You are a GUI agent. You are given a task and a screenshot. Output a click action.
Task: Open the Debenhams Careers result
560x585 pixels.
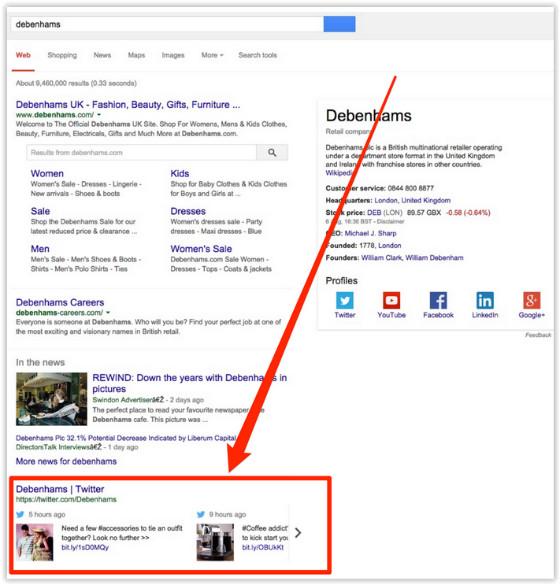pos(60,303)
